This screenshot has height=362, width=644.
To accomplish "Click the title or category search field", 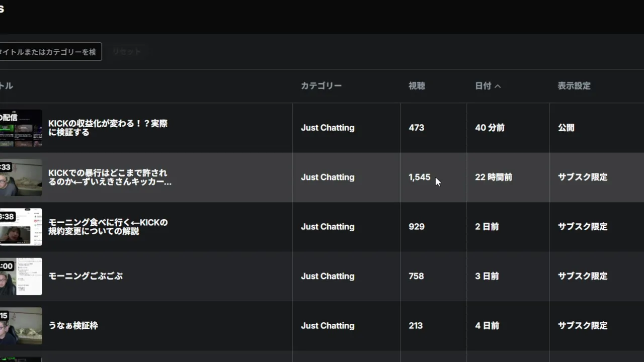I will coord(49,52).
